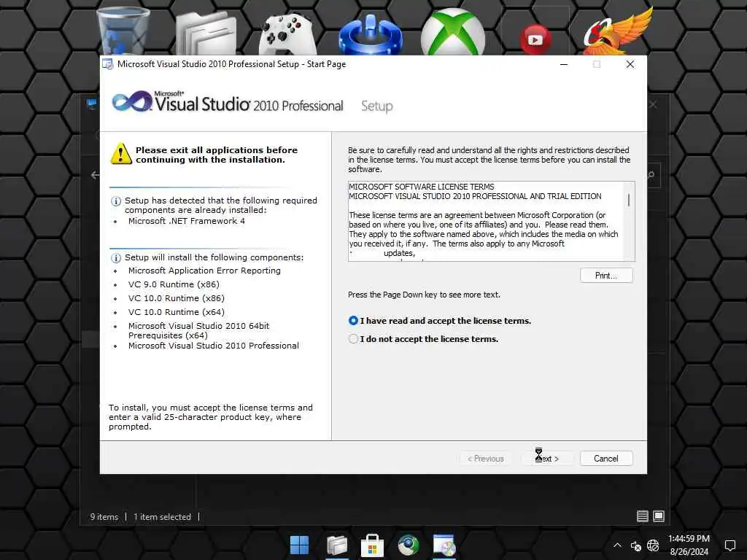Open the Xbox desktop icon
747x560 pixels.
click(453, 32)
